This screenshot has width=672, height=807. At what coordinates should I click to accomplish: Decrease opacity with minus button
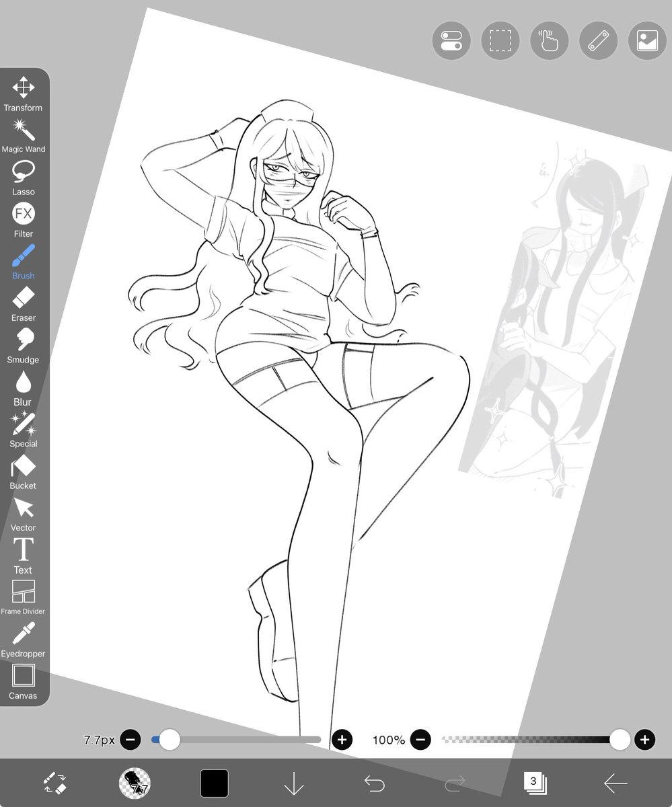[x=420, y=740]
